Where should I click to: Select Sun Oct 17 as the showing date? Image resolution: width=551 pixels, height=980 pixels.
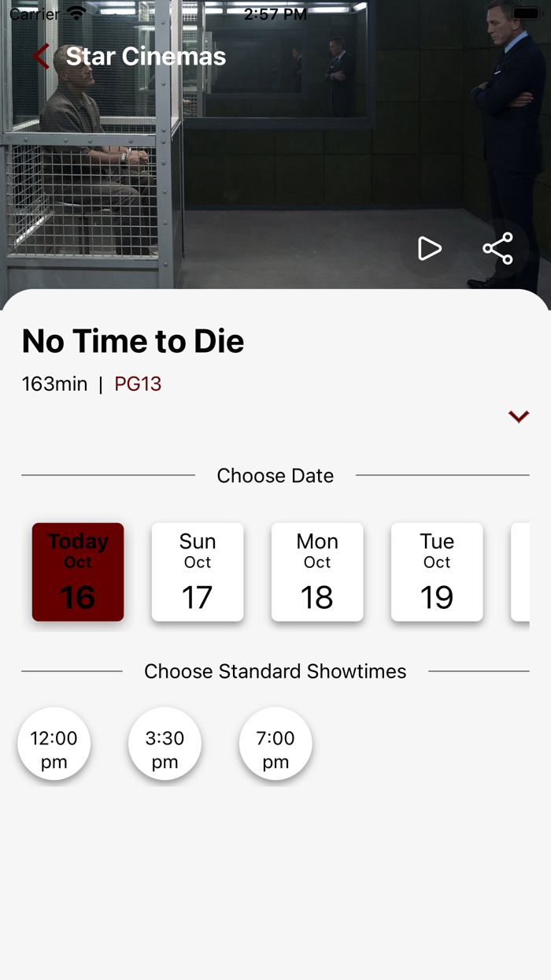[198, 571]
